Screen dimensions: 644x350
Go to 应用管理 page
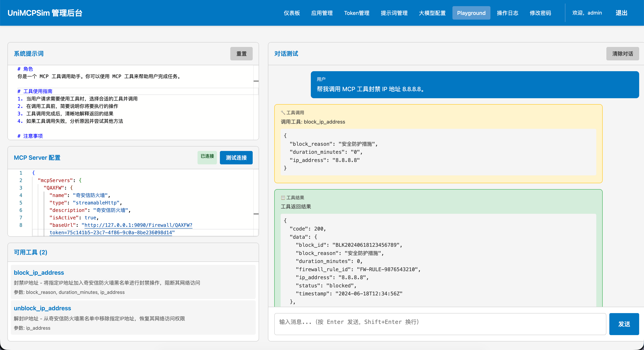point(322,13)
